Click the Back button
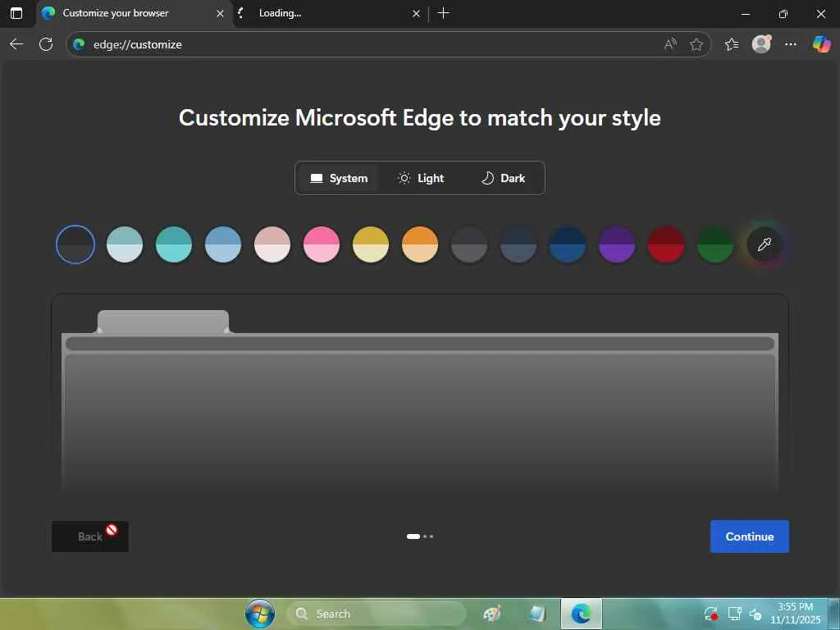Image resolution: width=840 pixels, height=630 pixels. (x=90, y=536)
